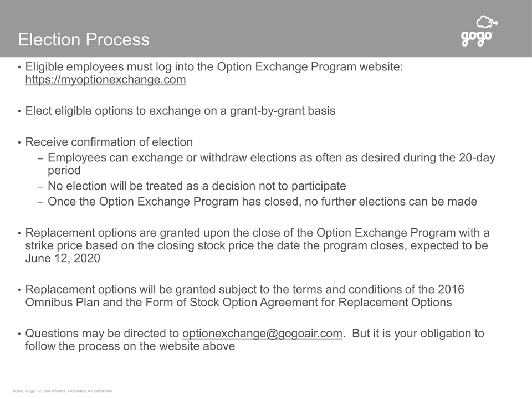Click the "June 12, 2020" date text
The height and width of the screenshot is (399, 532).
pos(63,258)
